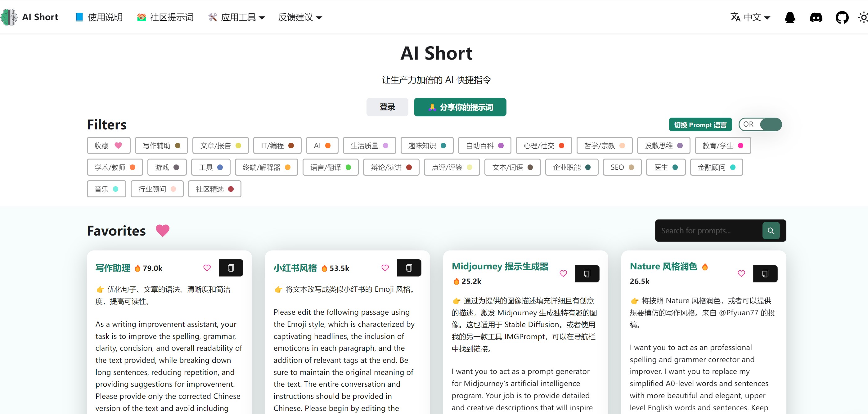The width and height of the screenshot is (868, 414).
Task: Click inside the prompt search field
Action: pos(708,230)
